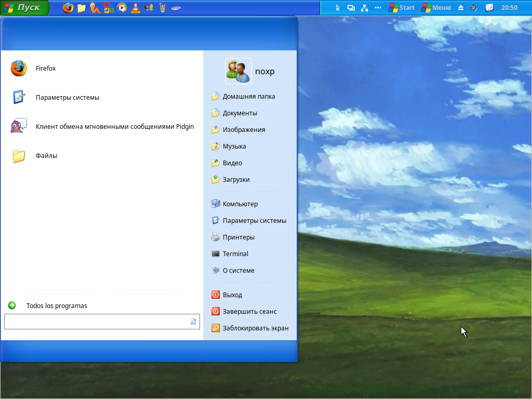The width and height of the screenshot is (532, 399).
Task: Open Параметры системы in right pane
Action: tap(250, 221)
